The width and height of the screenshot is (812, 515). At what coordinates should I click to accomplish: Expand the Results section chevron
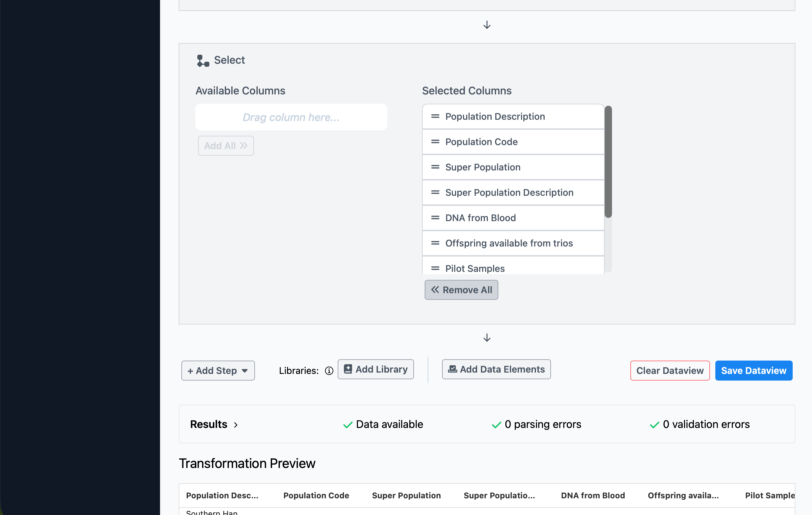pos(236,425)
